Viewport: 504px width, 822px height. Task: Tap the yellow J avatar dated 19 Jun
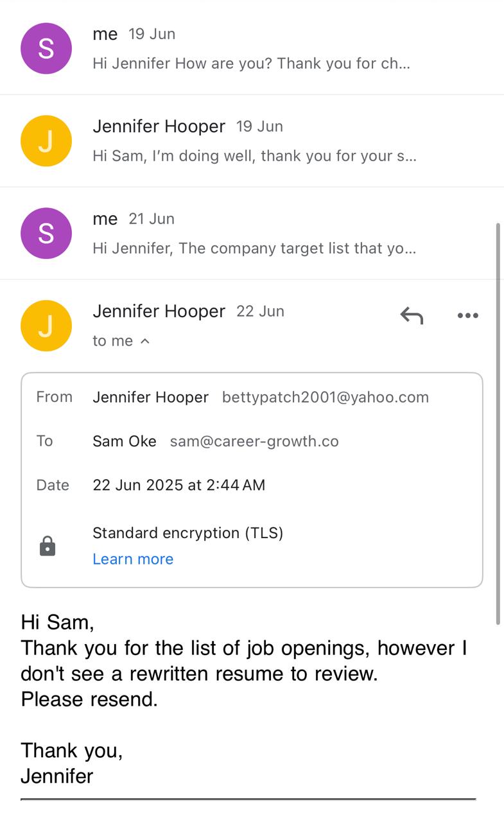click(46, 141)
